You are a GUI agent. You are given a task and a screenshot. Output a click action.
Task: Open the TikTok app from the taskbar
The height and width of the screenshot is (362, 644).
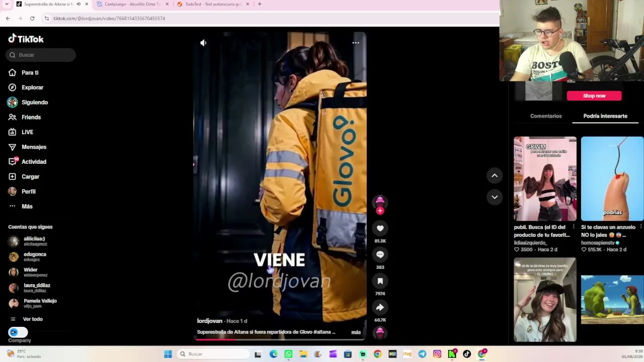[467, 354]
